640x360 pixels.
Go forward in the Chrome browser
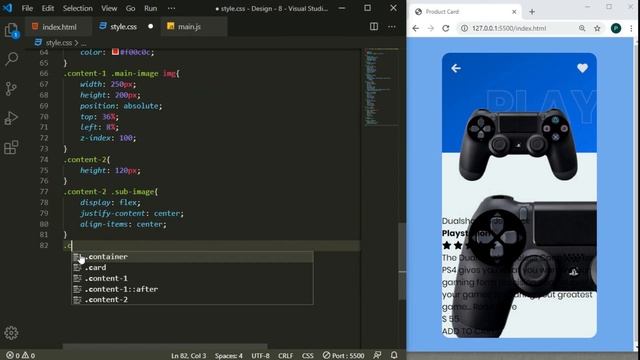tap(431, 28)
